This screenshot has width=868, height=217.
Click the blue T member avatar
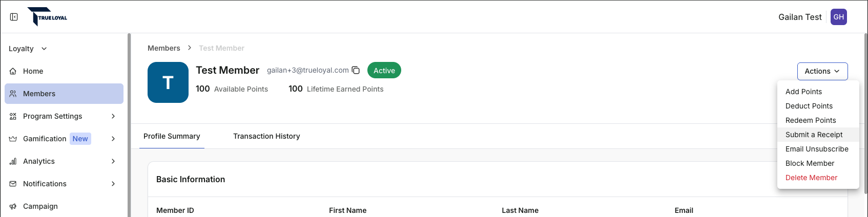(168, 82)
